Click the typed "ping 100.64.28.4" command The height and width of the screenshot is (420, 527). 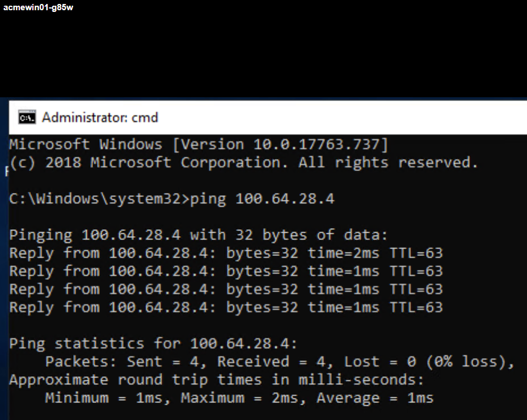[x=263, y=199]
